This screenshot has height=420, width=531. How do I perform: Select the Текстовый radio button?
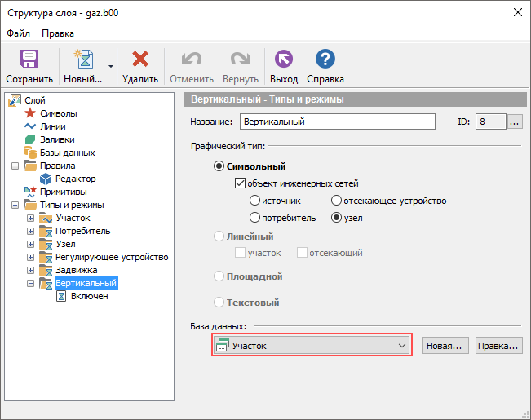[x=219, y=302]
